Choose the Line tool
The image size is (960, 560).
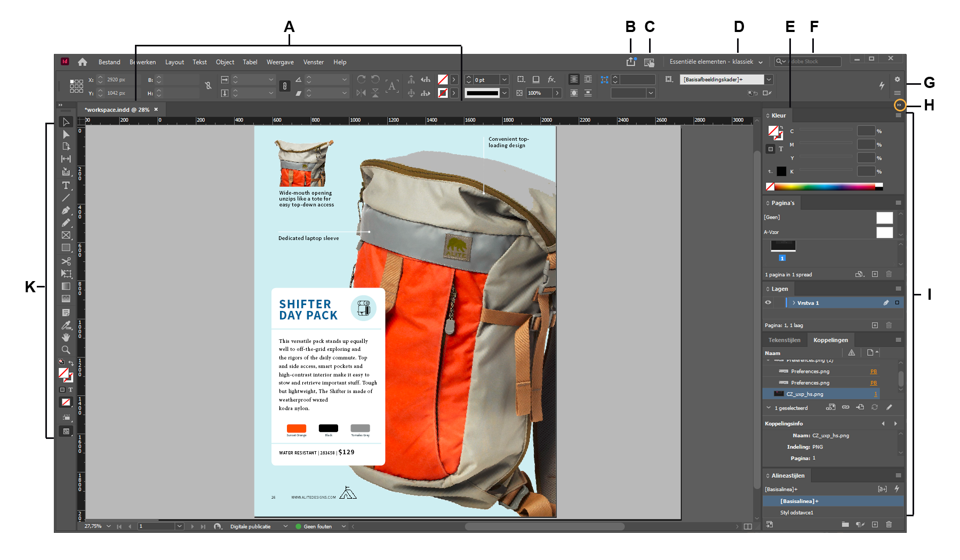[x=66, y=198]
